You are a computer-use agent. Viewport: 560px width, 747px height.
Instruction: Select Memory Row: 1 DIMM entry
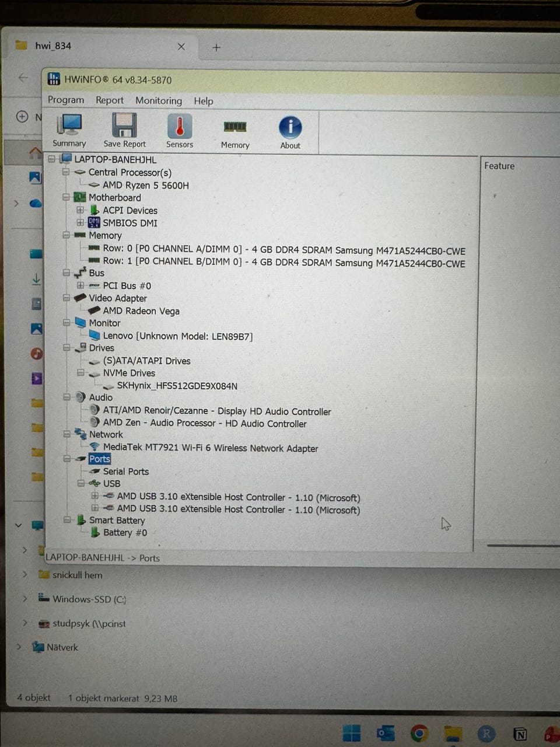284,263
